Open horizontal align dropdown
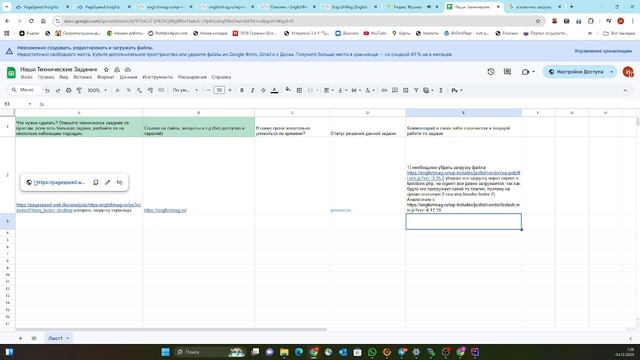The image size is (640, 360). click(329, 90)
